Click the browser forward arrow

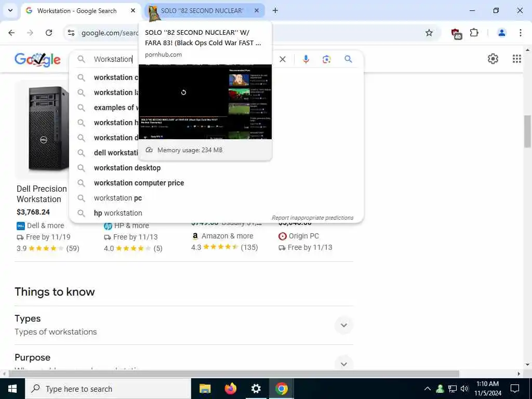30,33
